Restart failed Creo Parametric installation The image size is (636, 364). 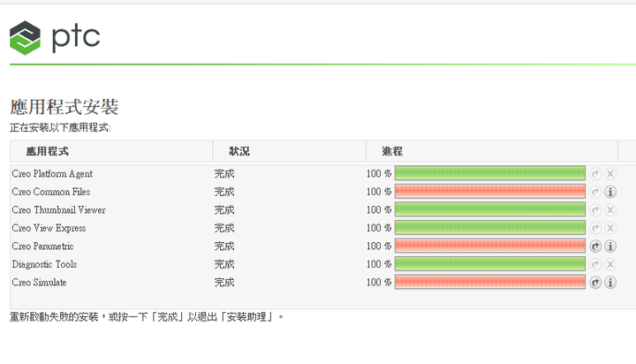[595, 246]
